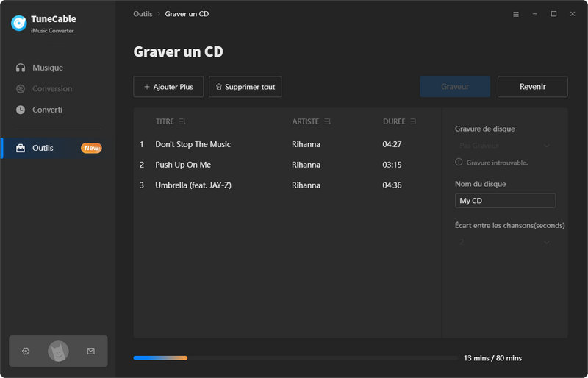Screen dimensions: 588x378
Task: Sort tracks using the TITRE sort icon
Action: [x=182, y=121]
